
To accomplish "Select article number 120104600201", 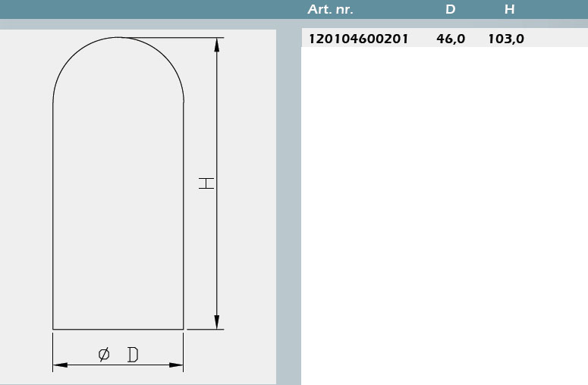I will pyautogui.click(x=358, y=39).
